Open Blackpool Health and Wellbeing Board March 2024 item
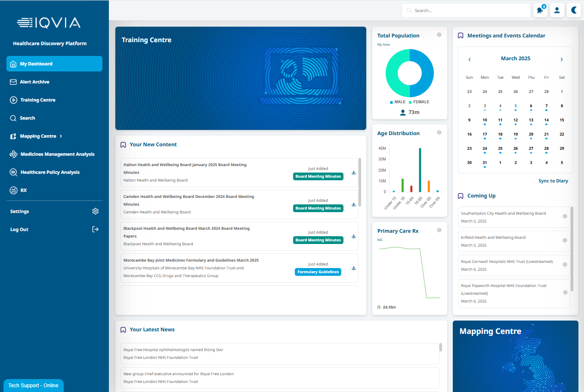584x392 pixels. pos(239,236)
